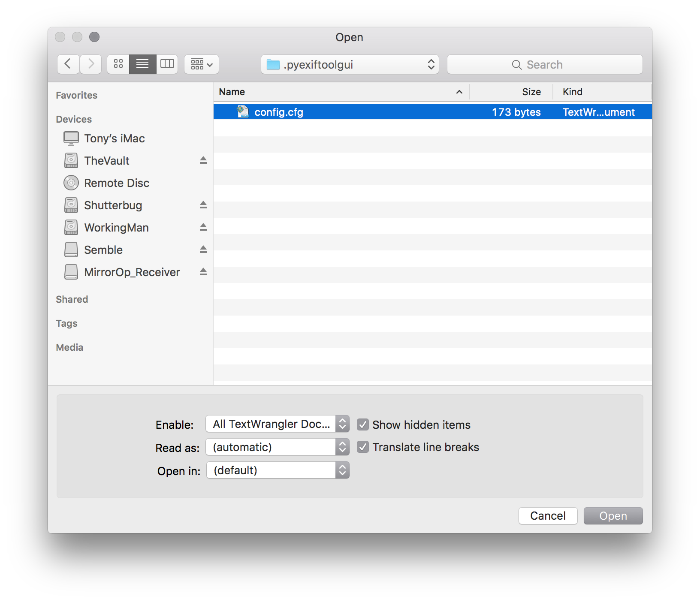The width and height of the screenshot is (700, 602).
Task: Click the Open button
Action: pos(613,516)
